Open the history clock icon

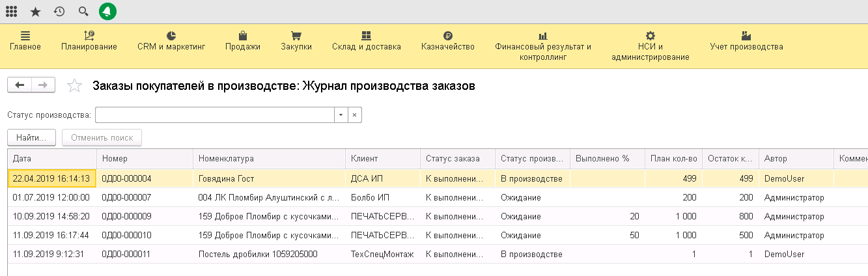(x=59, y=11)
